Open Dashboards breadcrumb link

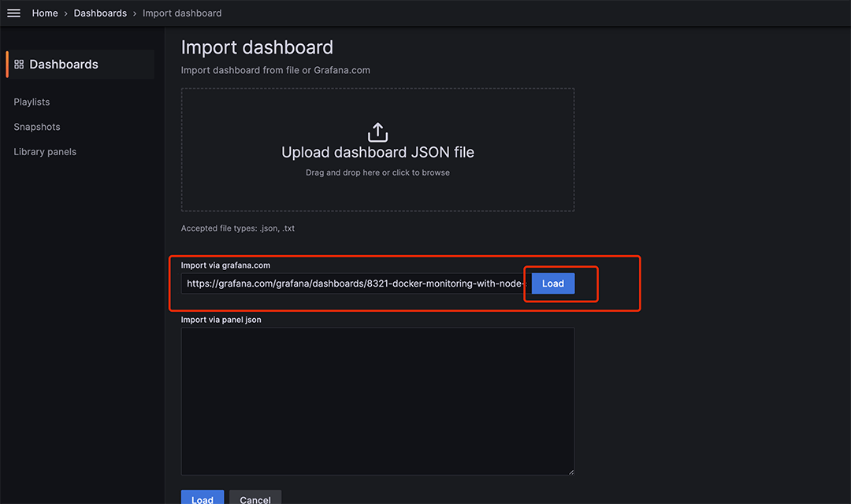point(100,13)
